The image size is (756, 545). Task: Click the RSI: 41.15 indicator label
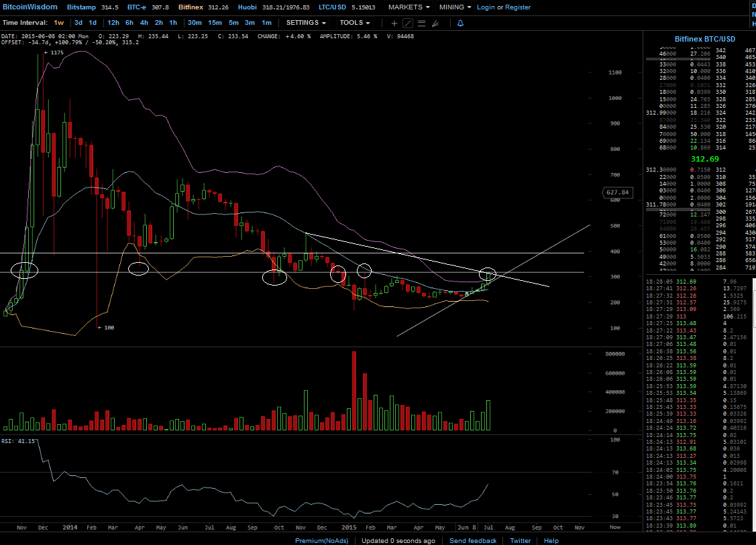[x=18, y=441]
